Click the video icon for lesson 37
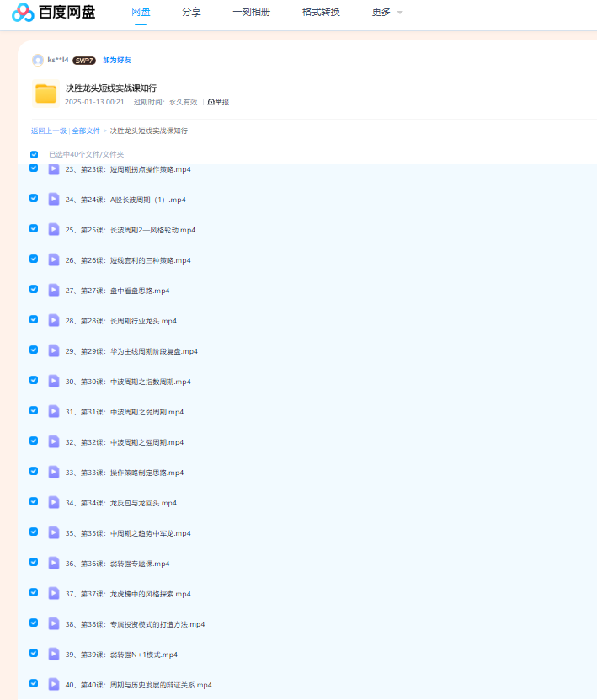 (54, 594)
